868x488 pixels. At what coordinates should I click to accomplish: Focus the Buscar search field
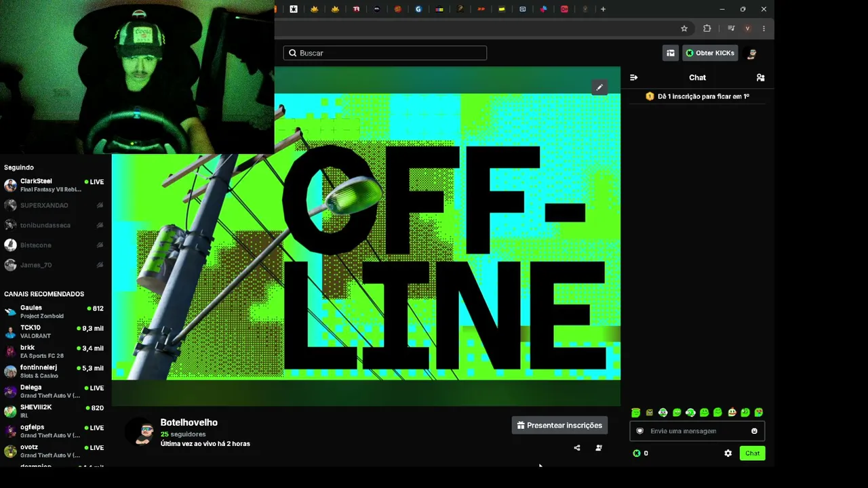coord(385,53)
